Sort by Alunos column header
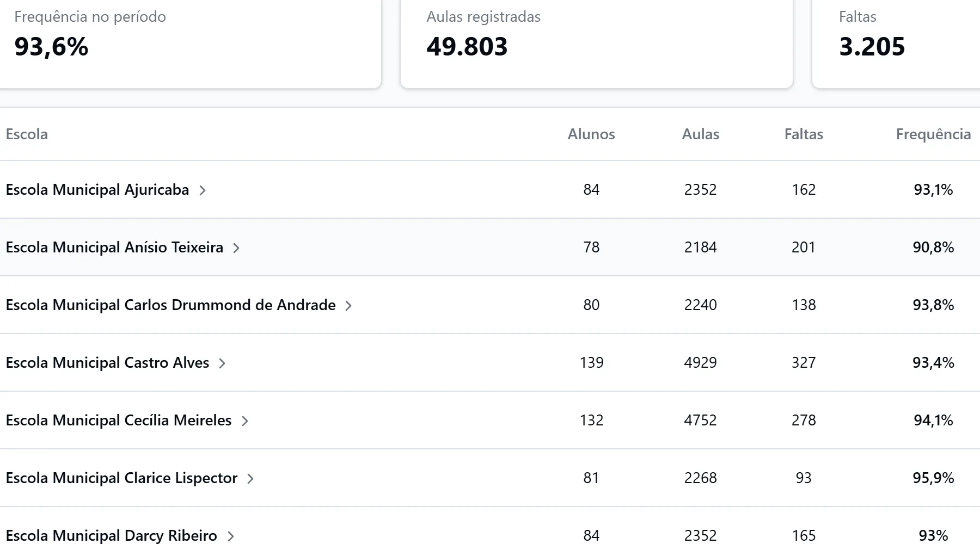 (x=591, y=134)
